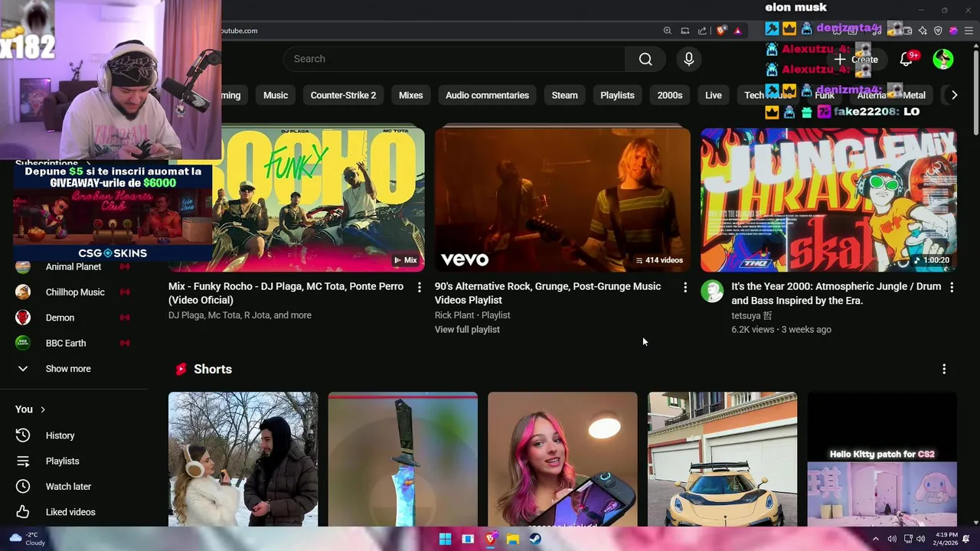Screen dimensions: 980x551
Task: Select the Live filter chip
Action: click(x=714, y=95)
